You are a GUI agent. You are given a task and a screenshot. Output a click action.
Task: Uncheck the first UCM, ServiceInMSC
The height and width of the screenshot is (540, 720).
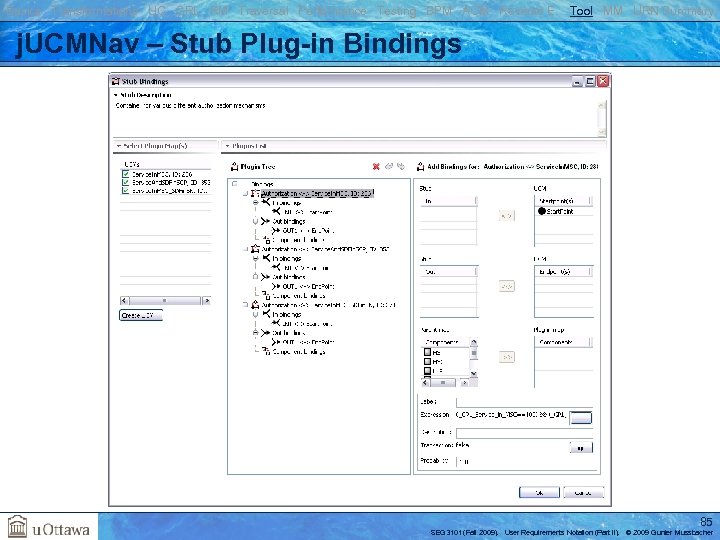point(125,174)
